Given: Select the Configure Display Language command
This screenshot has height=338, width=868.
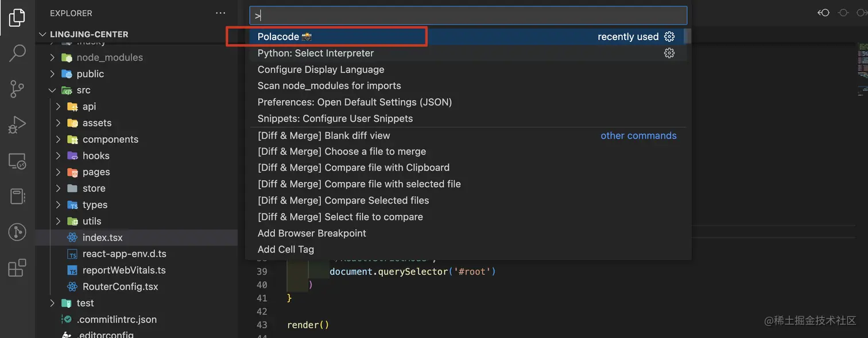Looking at the screenshot, I should point(320,69).
